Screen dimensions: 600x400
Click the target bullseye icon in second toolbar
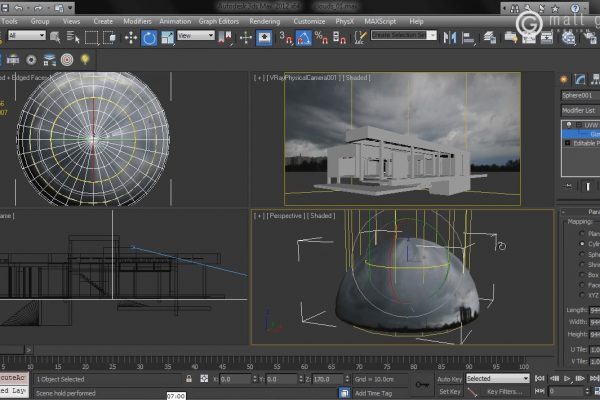67,60
